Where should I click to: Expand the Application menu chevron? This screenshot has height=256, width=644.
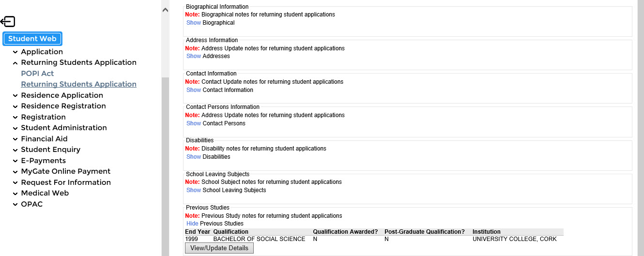tap(16, 52)
